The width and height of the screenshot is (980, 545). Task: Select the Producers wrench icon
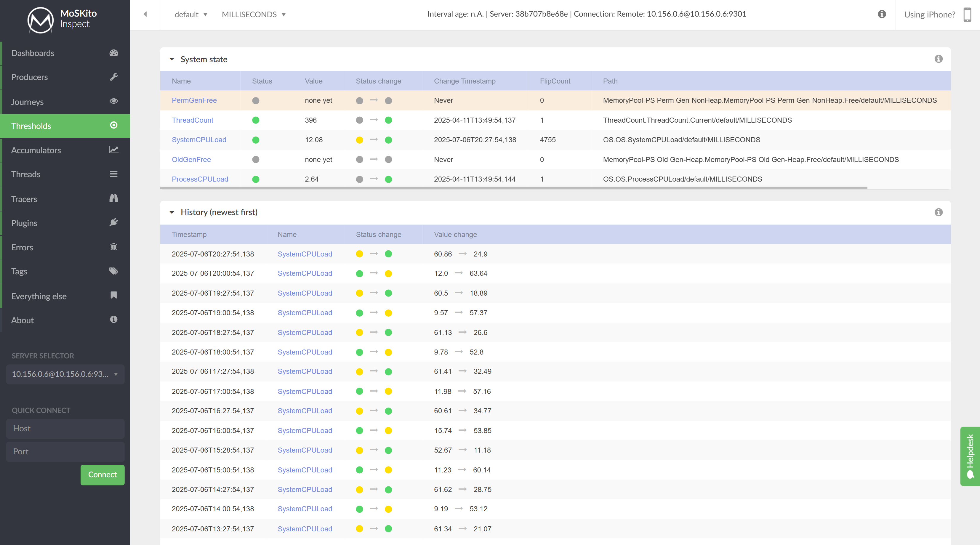[113, 77]
